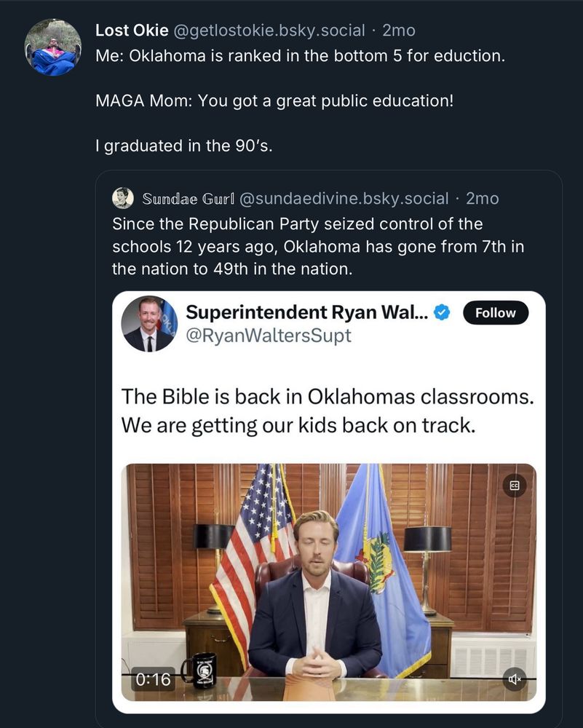The image size is (583, 728).
Task: Click the @sundaedivine.bsky.social handle
Action: (x=344, y=198)
